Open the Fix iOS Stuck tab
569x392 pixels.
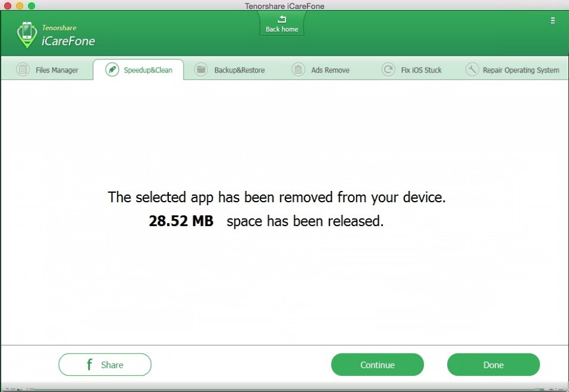point(411,70)
